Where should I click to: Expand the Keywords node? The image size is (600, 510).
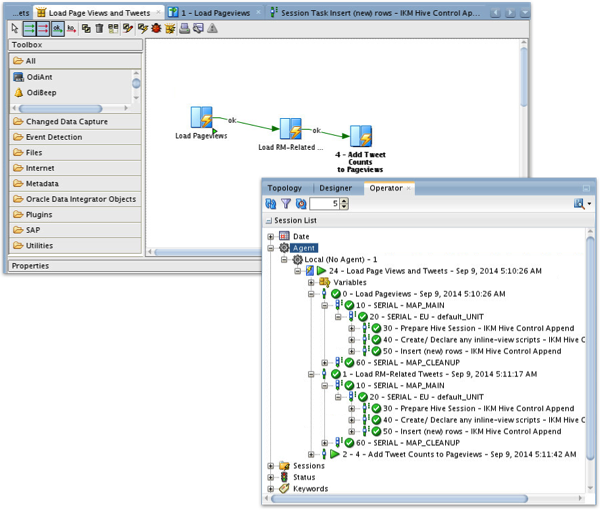pyautogui.click(x=271, y=489)
